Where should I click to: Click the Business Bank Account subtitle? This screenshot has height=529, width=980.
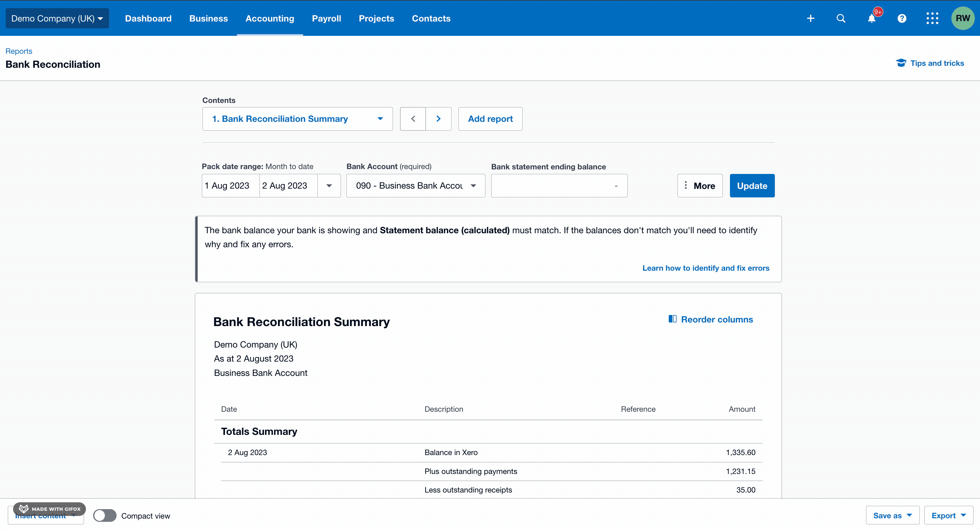(260, 373)
